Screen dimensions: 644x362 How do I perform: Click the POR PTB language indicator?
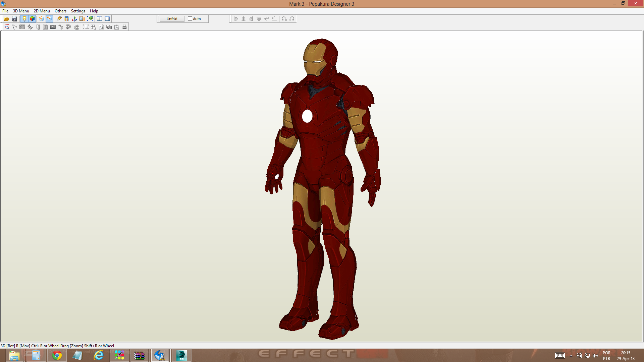(606, 356)
